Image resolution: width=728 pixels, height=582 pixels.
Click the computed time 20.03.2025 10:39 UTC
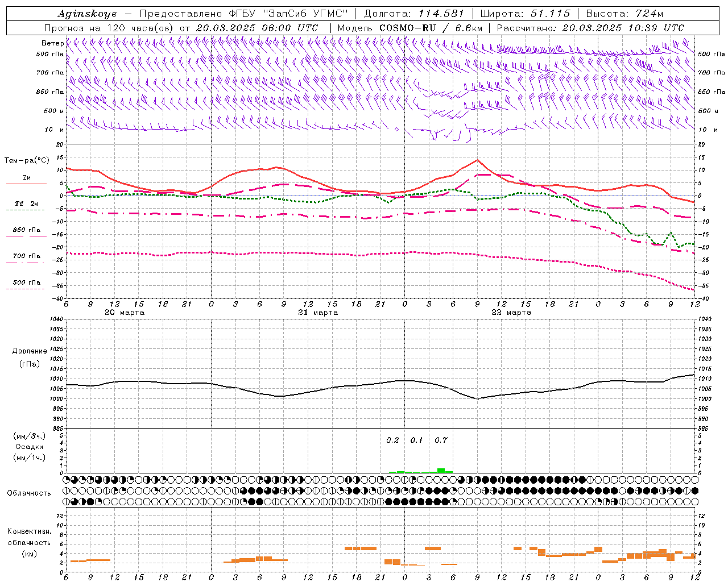(623, 28)
